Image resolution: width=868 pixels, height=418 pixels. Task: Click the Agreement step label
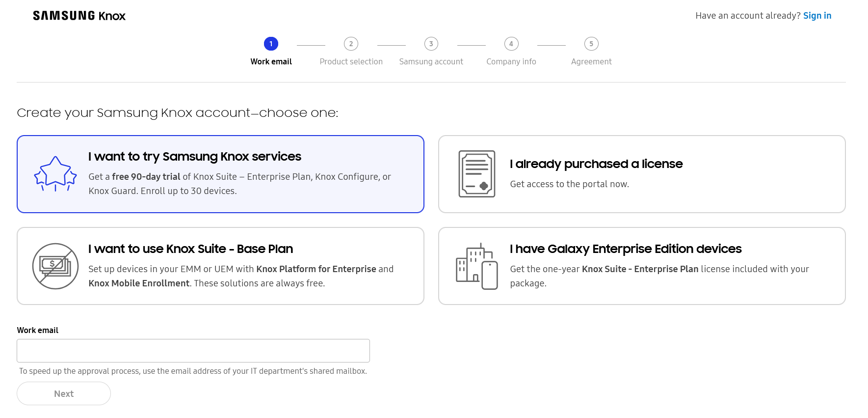pyautogui.click(x=591, y=62)
